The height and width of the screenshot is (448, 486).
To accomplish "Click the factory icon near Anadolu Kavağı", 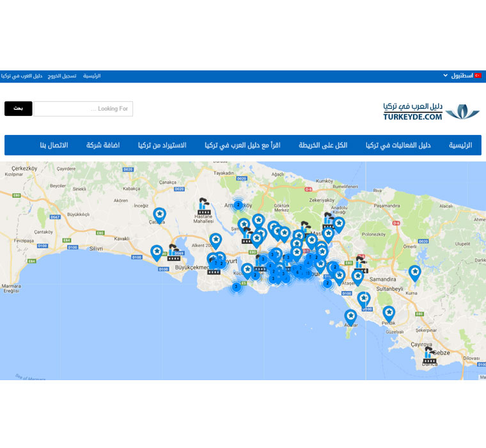I will (328, 220).
